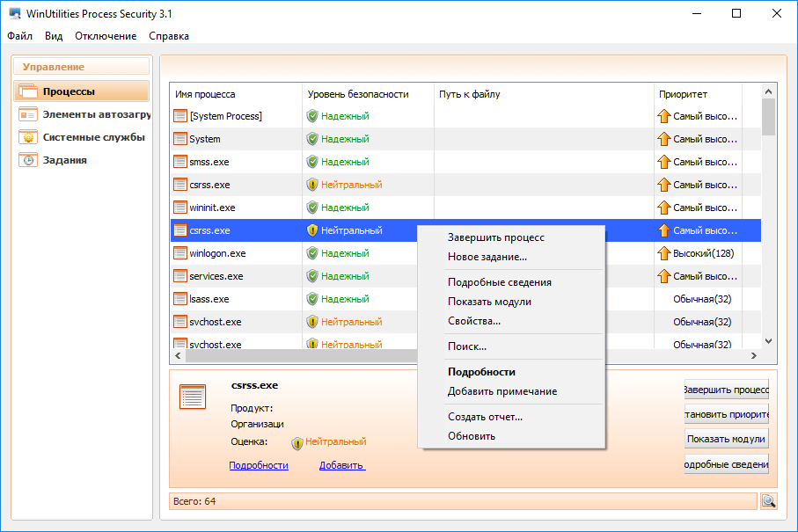Click the Завершить процесс button in details panel
The height and width of the screenshot is (532, 798).
point(726,390)
